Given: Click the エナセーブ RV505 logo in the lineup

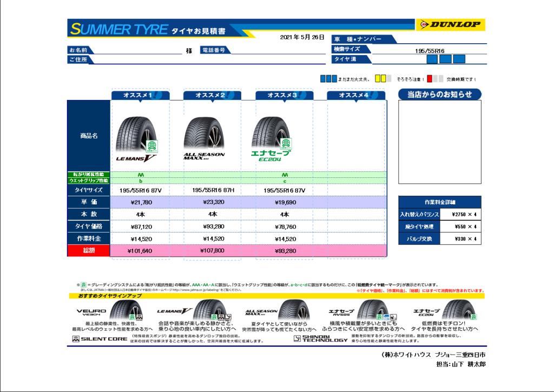Looking at the screenshot, I should (341, 312).
